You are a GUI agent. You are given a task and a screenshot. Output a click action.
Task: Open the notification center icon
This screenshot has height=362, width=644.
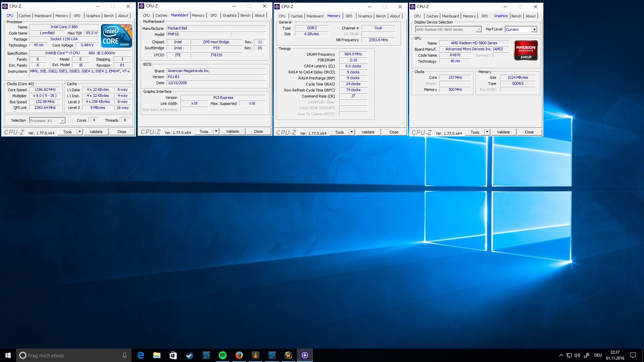click(x=633, y=355)
